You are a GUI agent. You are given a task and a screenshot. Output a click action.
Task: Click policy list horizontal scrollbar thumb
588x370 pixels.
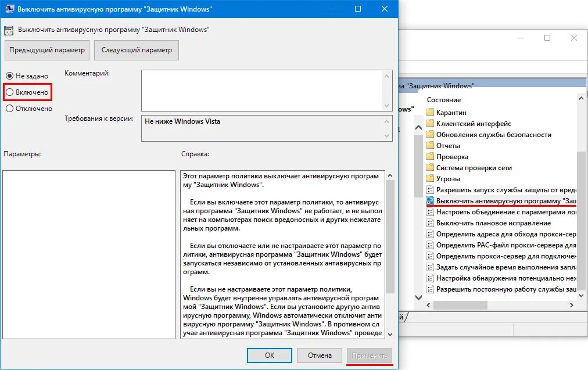(x=460, y=305)
